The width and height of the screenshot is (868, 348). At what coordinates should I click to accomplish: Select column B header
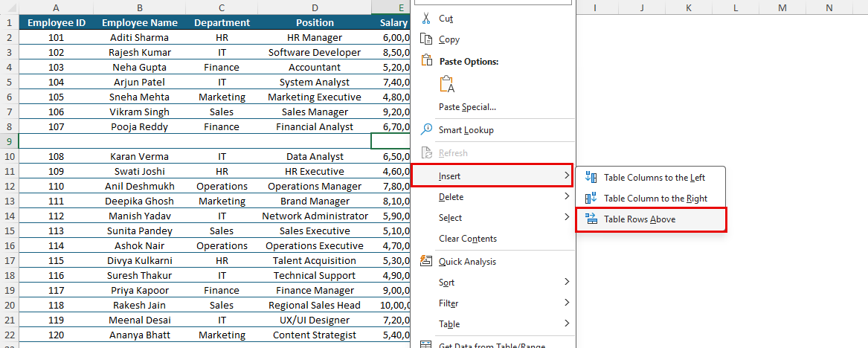[140, 7]
